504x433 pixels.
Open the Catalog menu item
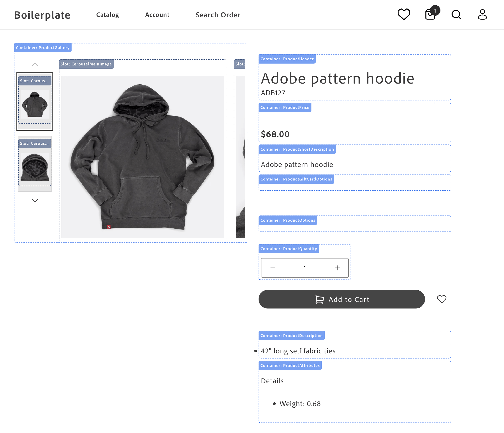tap(108, 15)
